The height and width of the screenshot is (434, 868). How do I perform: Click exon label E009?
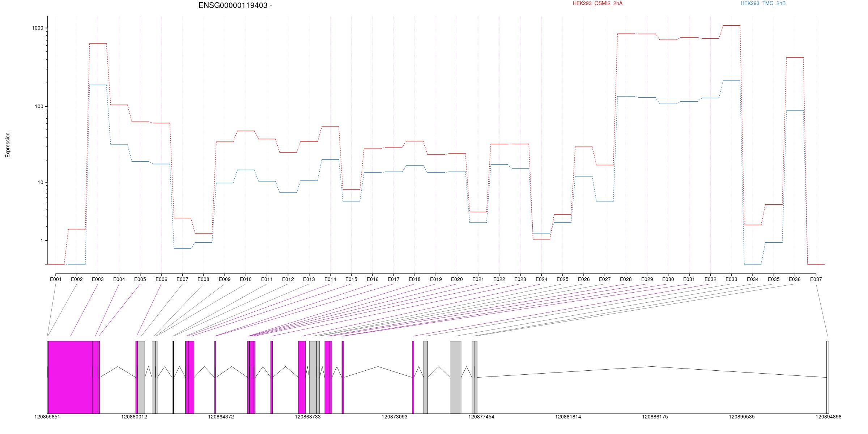coord(225,279)
